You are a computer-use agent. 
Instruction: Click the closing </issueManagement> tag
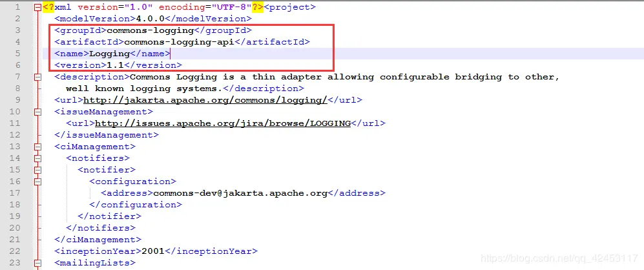(x=107, y=135)
